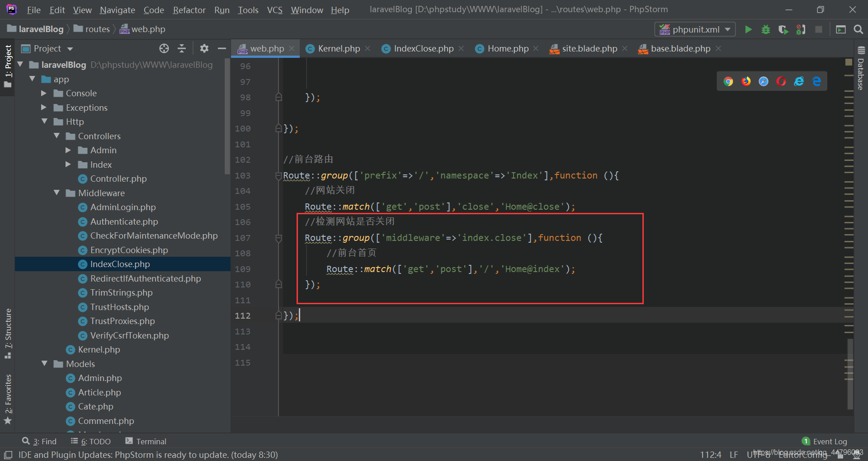Viewport: 868px width, 461px height.
Task: Click the tool windows quick-access icon
Action: tap(8, 455)
